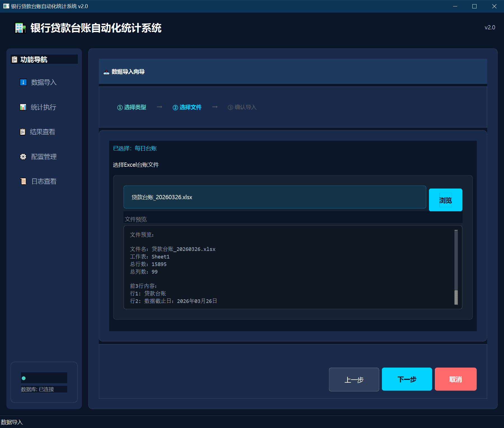Viewport: 504px width, 428px height.
Task: Click the bar chart icon beside 统计执行
Action: [23, 107]
